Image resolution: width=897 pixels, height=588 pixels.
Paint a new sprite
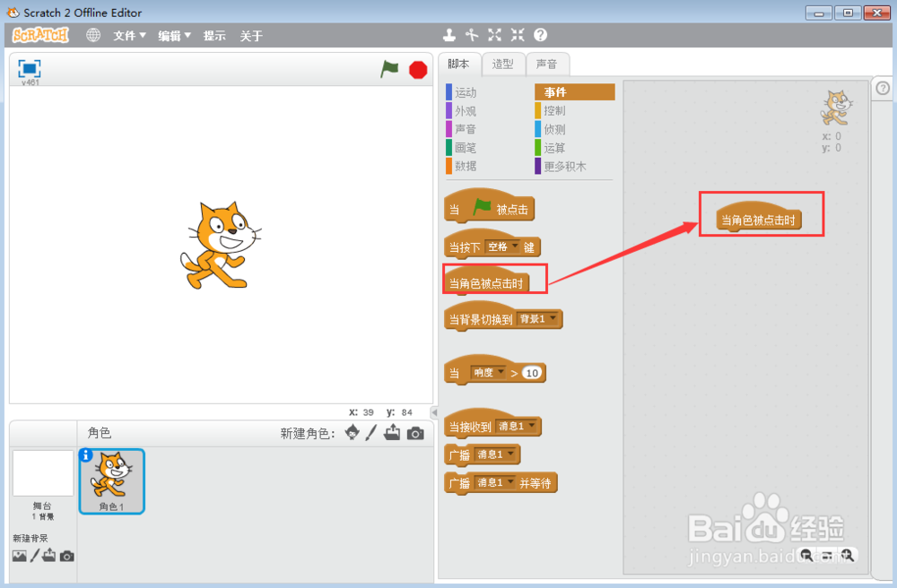(x=371, y=433)
